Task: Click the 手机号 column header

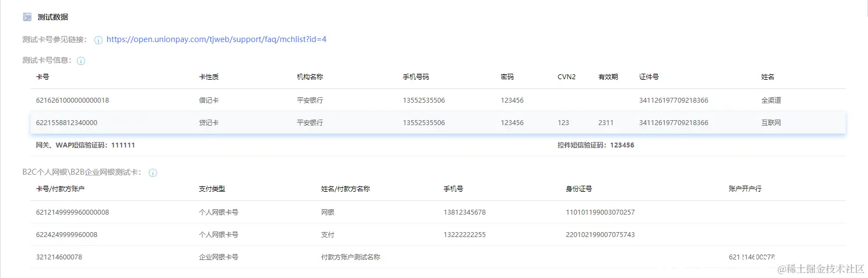Action: 453,189
